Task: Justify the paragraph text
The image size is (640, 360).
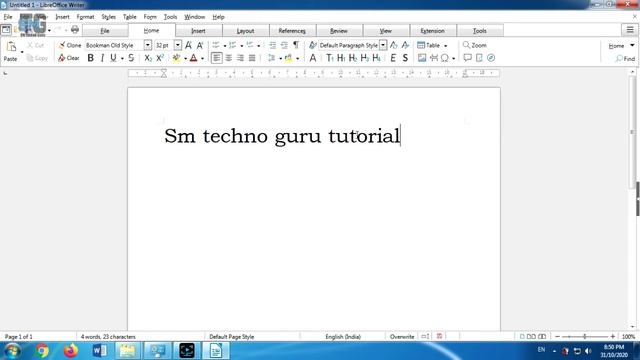Action: (252, 58)
